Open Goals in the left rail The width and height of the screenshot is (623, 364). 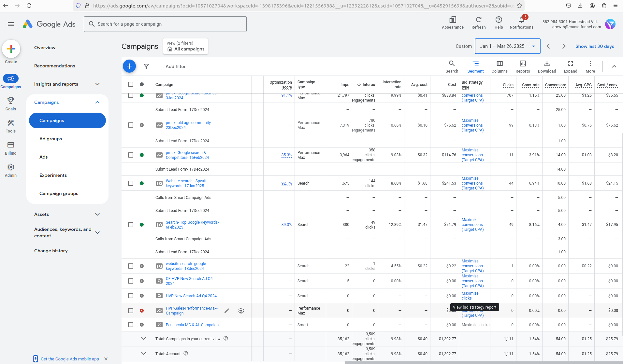coord(11,104)
